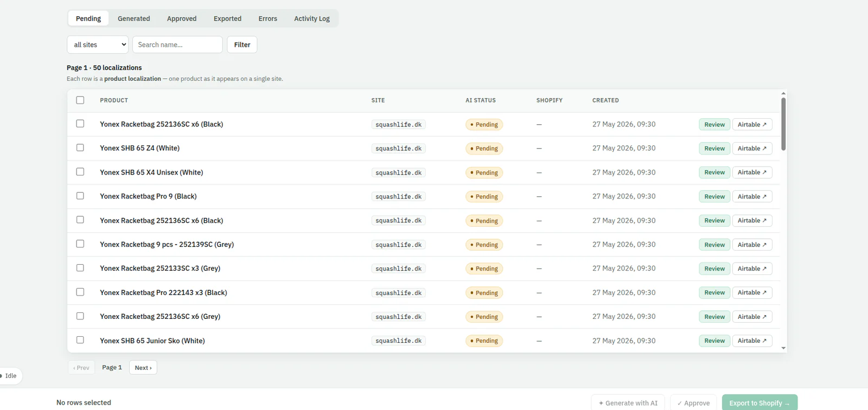Review Yonex SHB 65 X4 Unisex (White)
Image resolution: width=868 pixels, height=410 pixels.
coord(714,172)
